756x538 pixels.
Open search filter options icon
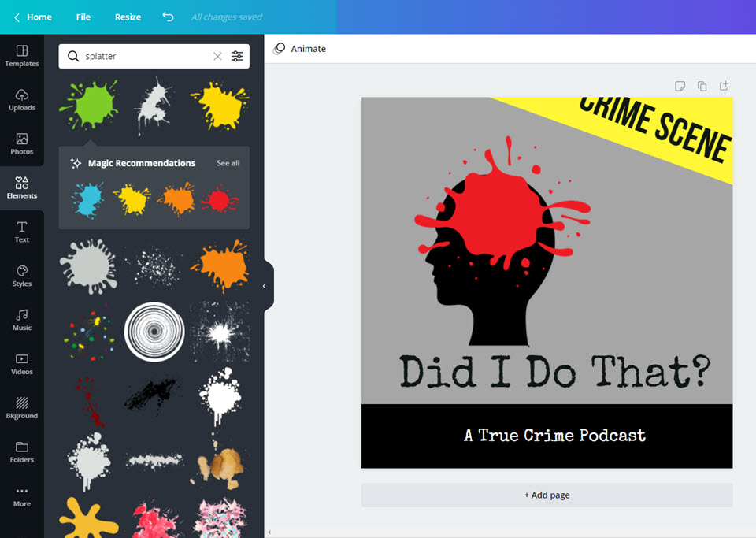[x=237, y=56]
